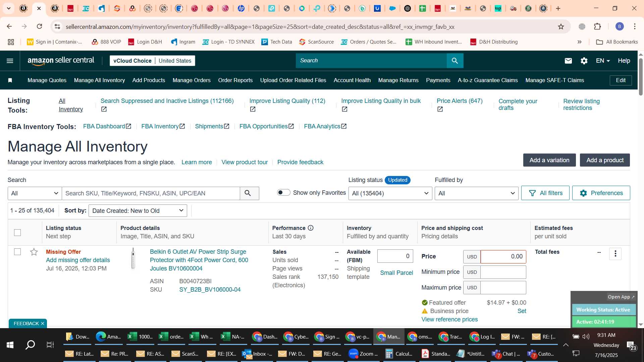
Task: Open the Sort by Date Created dropdown
Action: [138, 211]
